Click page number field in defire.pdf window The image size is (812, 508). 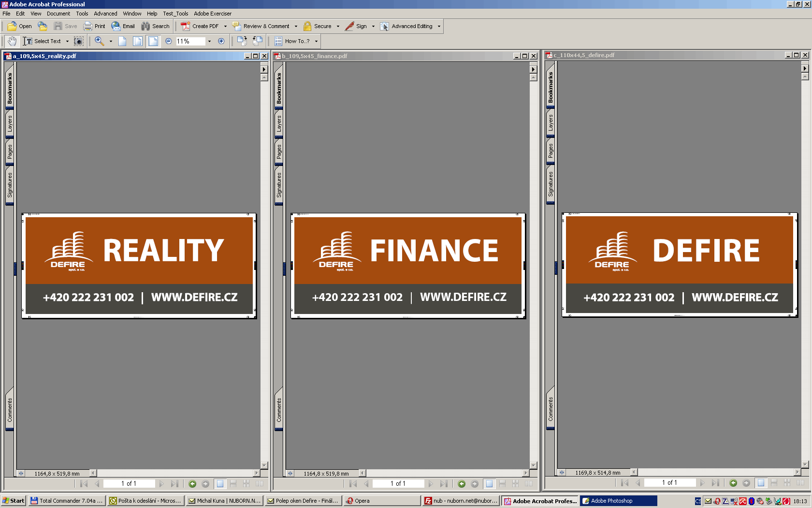point(670,483)
